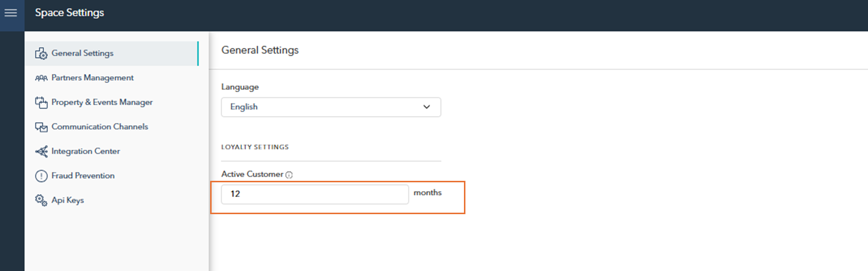Focus the Active Customer months input field
Viewport: 868px width, 271px height.
315,194
